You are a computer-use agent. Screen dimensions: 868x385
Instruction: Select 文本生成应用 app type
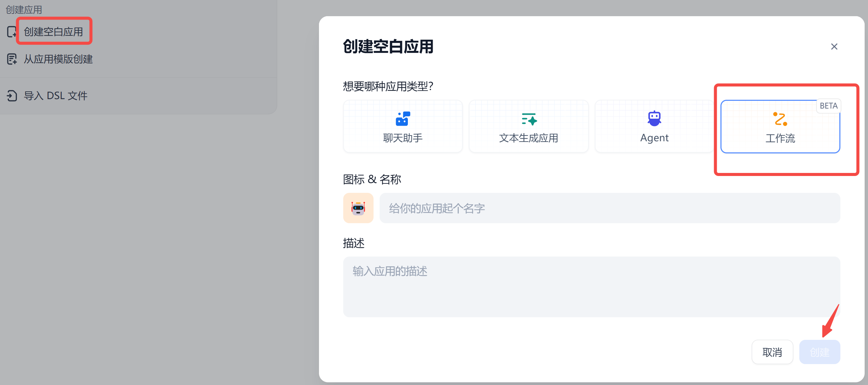[x=528, y=138]
